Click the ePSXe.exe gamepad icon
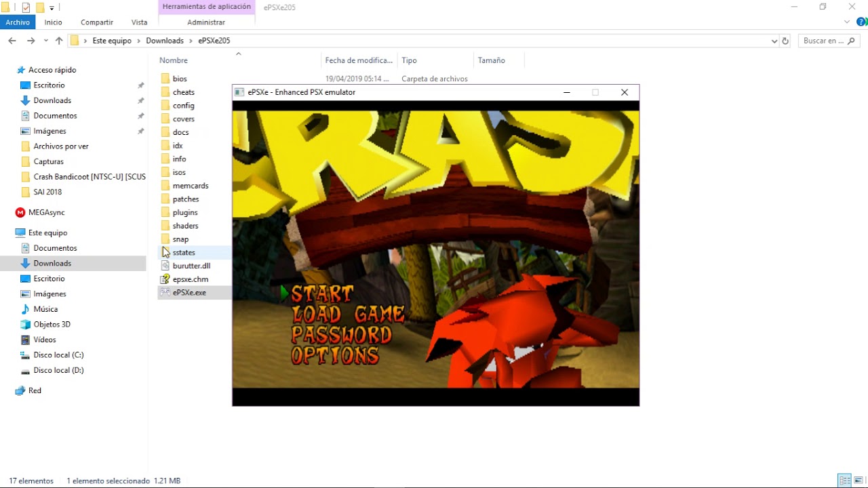 (x=165, y=293)
